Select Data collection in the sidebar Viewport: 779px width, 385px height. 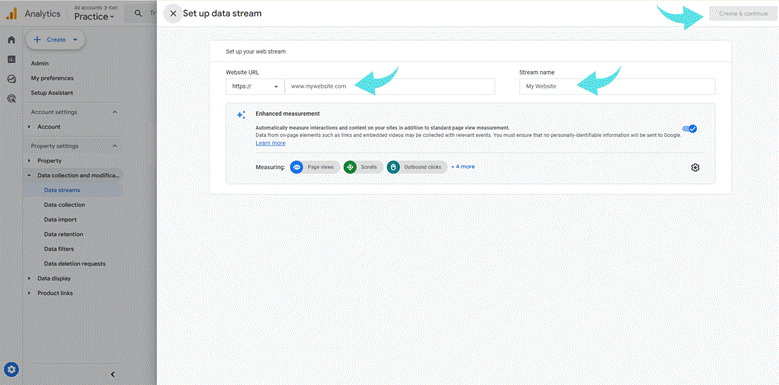[65, 205]
